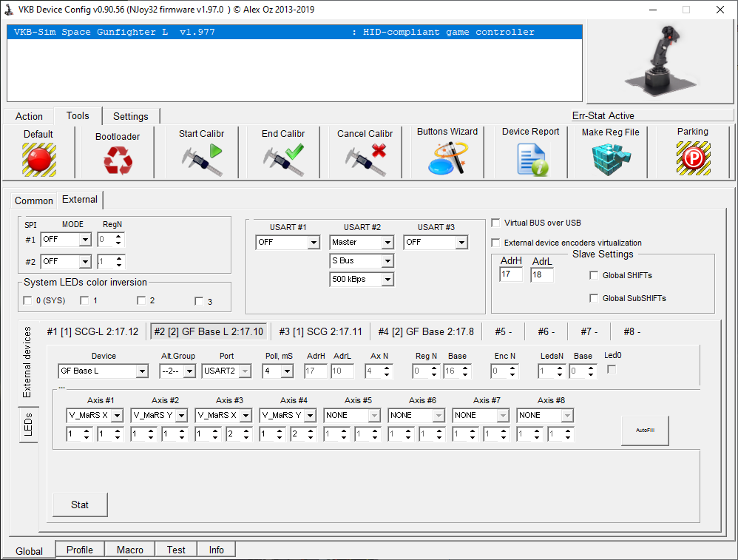Select the #3 [1] SCG 2:17.11 tab
This screenshot has height=560, width=738.
coord(320,331)
